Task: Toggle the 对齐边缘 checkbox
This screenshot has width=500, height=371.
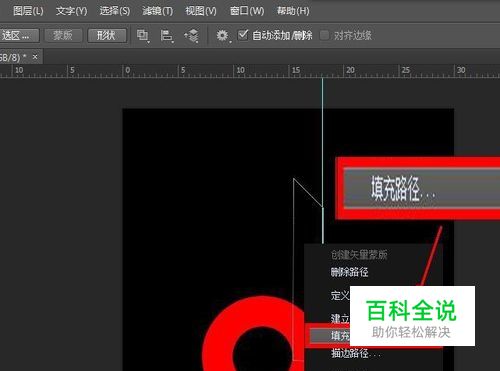Action: [x=324, y=35]
